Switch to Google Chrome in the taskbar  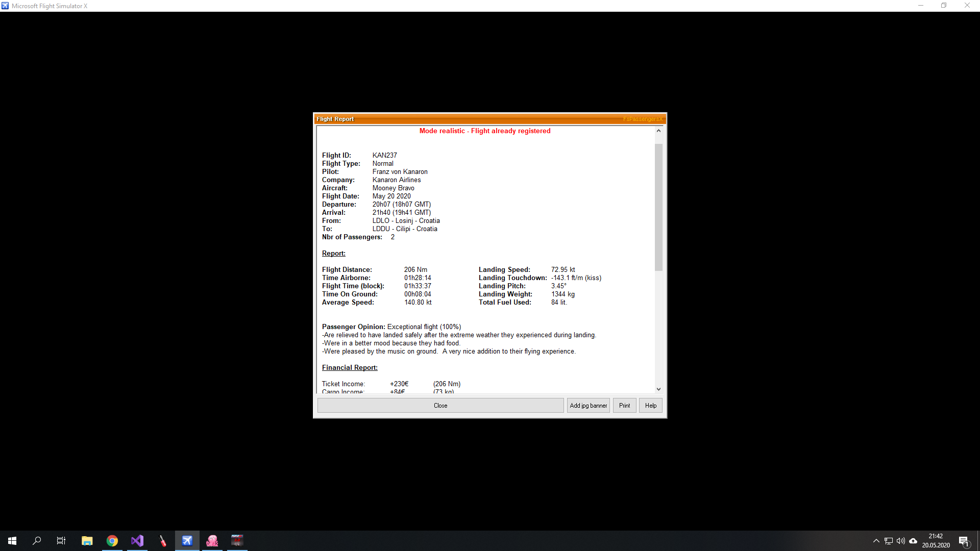click(x=112, y=541)
